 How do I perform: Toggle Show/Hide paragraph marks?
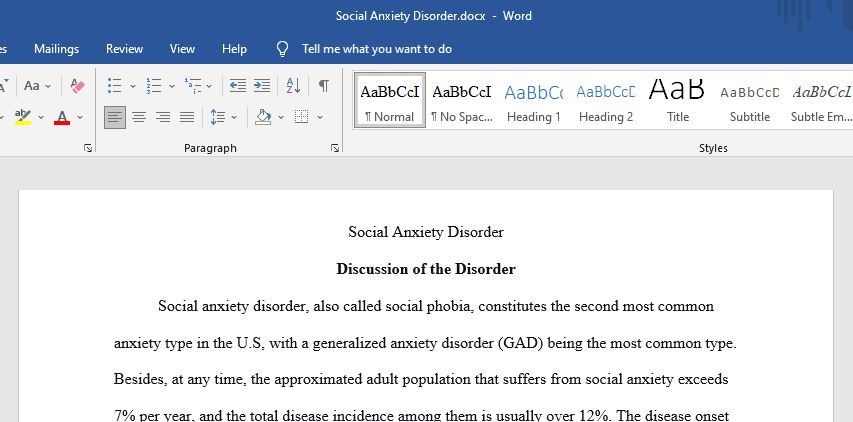(324, 86)
